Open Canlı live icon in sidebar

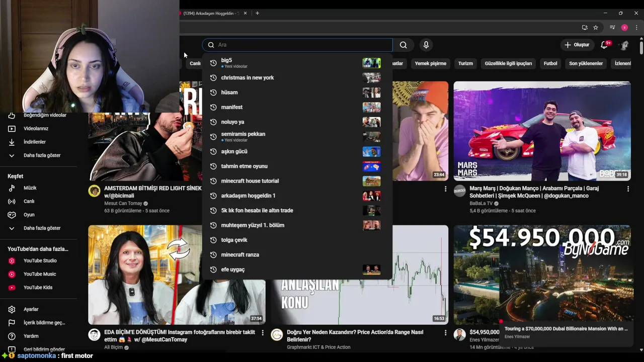(x=12, y=202)
